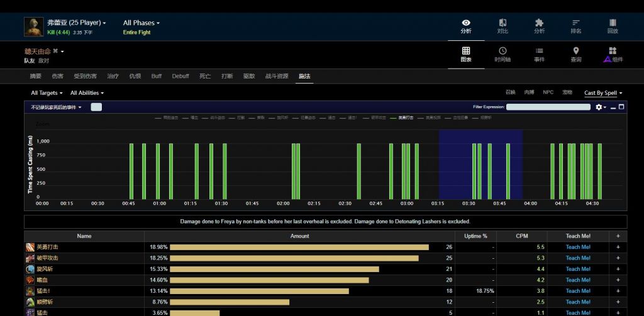Viewport: 644px width, 316px height.
Task: Toggle the switch beside 不记录玩家死后的事件
Action: 96,107
